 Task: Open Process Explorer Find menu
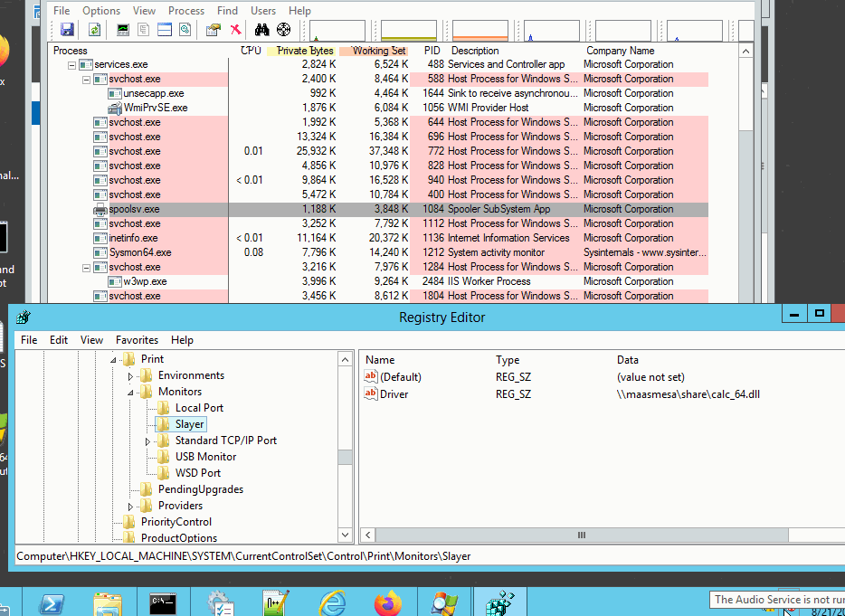[227, 11]
